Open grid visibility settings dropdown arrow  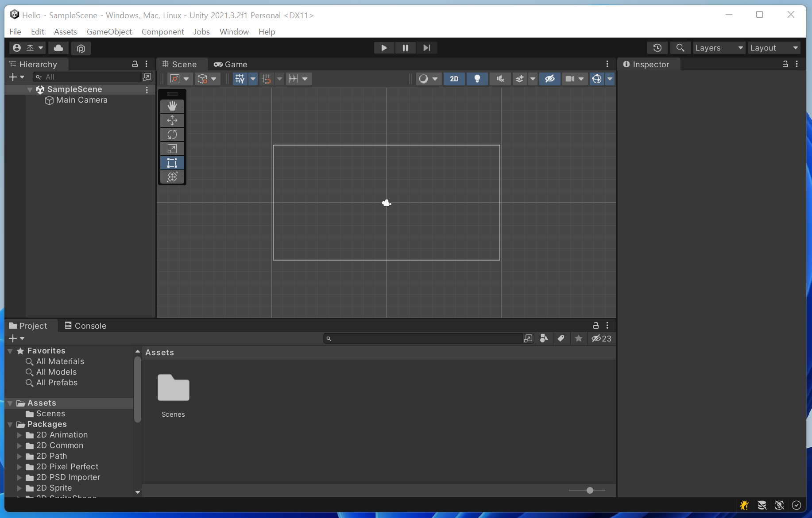(x=253, y=79)
